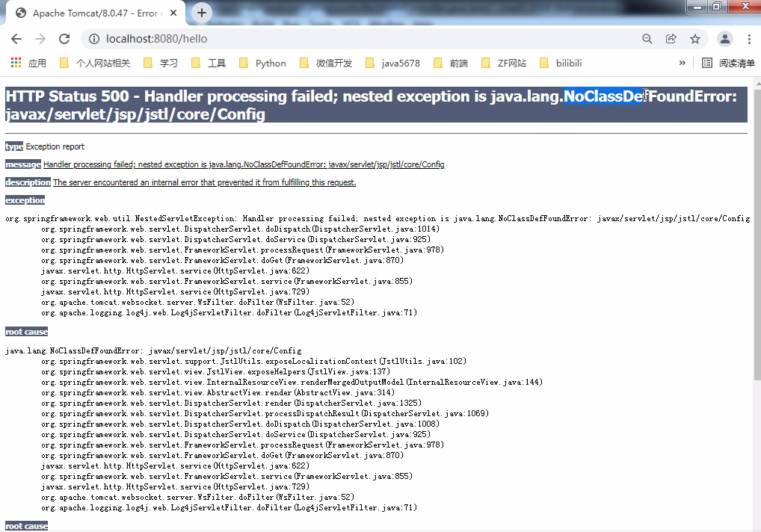Toggle 阅读清单 sidebar open

pos(728,63)
